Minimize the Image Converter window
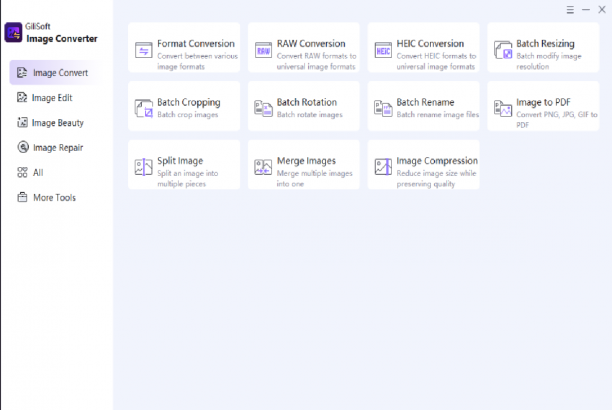 (x=586, y=10)
